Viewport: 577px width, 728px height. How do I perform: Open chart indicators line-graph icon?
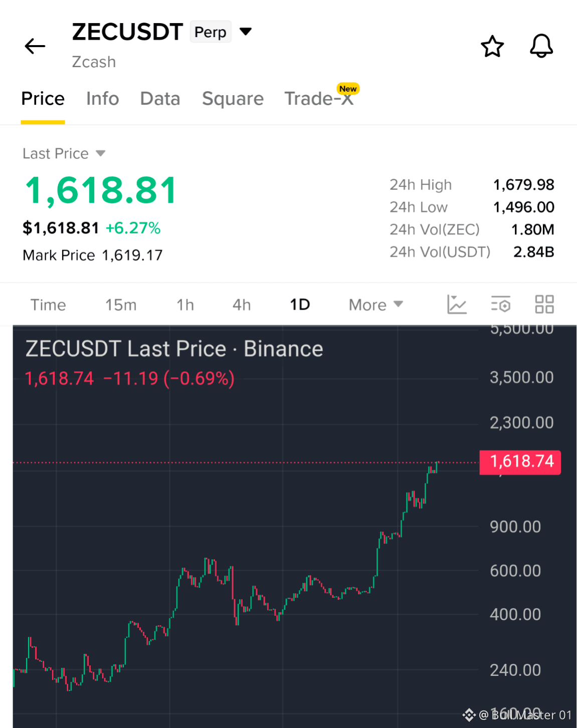coord(457,304)
